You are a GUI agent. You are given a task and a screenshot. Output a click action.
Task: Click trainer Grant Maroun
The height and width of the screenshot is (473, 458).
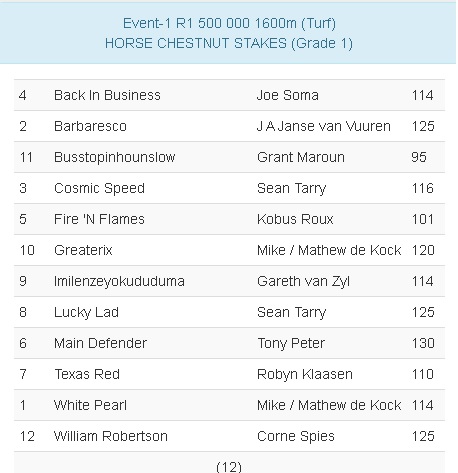point(301,157)
